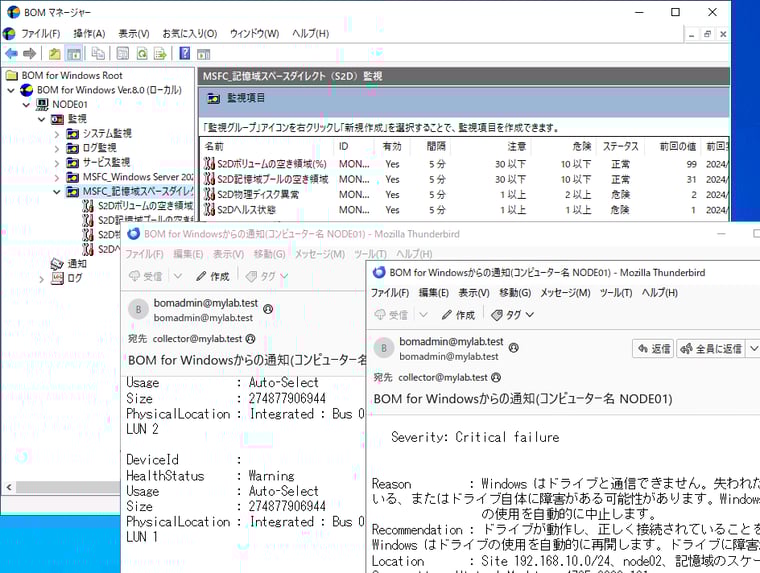Select ログ監視 group in tree
This screenshot has height=573, width=760.
(99, 147)
